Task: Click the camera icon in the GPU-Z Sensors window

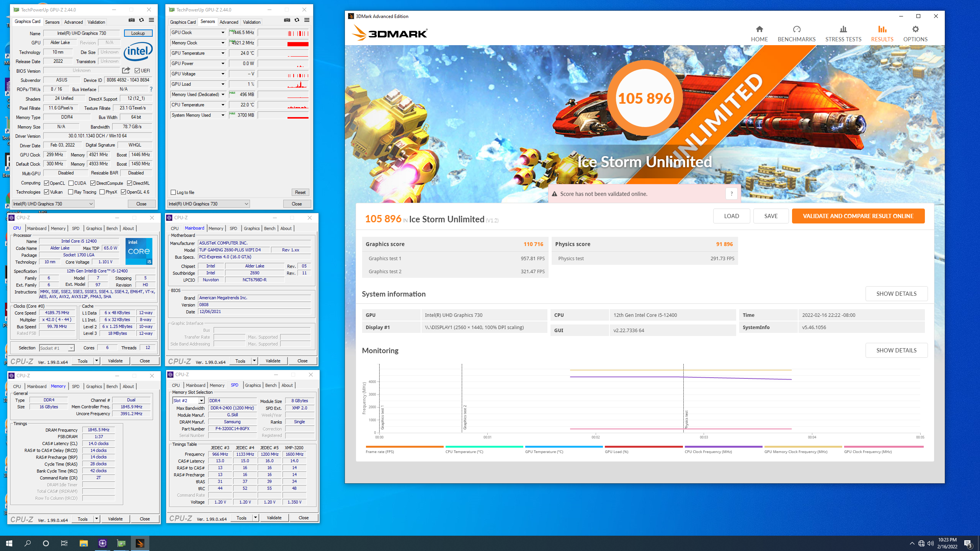Action: [x=287, y=20]
